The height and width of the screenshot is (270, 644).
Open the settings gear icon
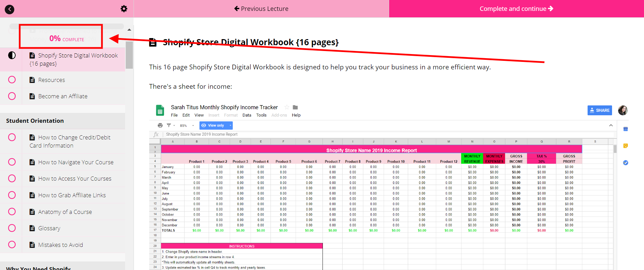coord(124,9)
